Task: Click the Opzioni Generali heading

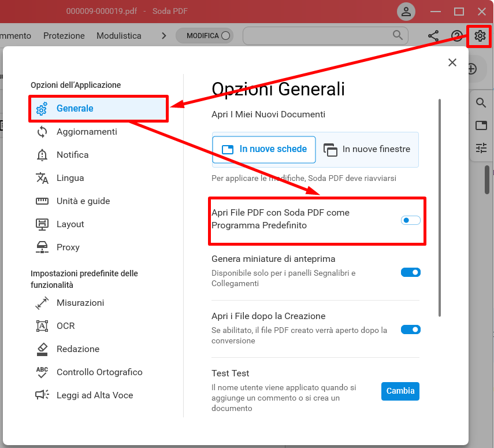Action: point(278,89)
